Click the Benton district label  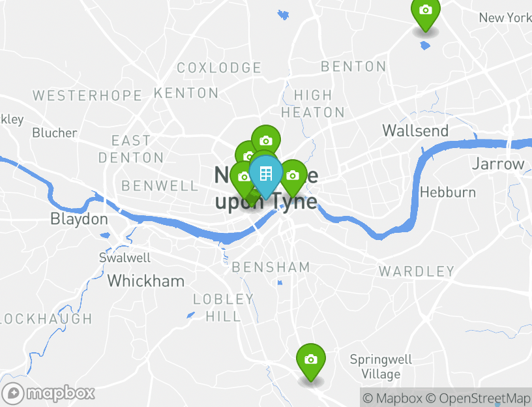pyautogui.click(x=353, y=67)
